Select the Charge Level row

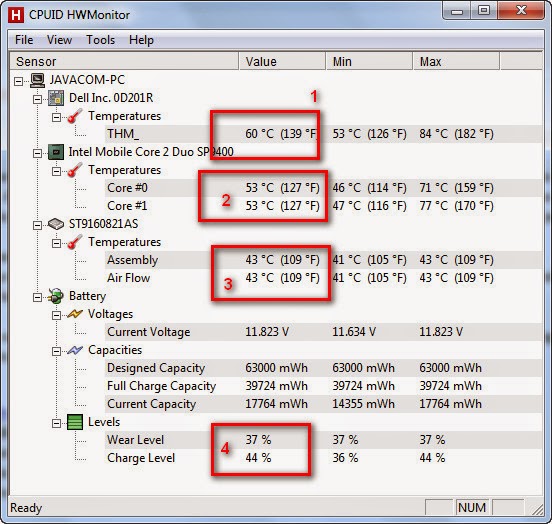point(323,458)
